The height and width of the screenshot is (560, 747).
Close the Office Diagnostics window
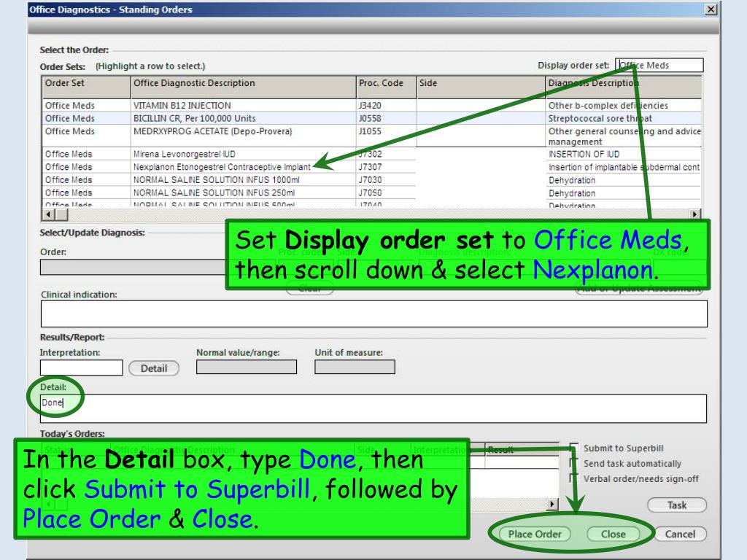click(x=711, y=9)
